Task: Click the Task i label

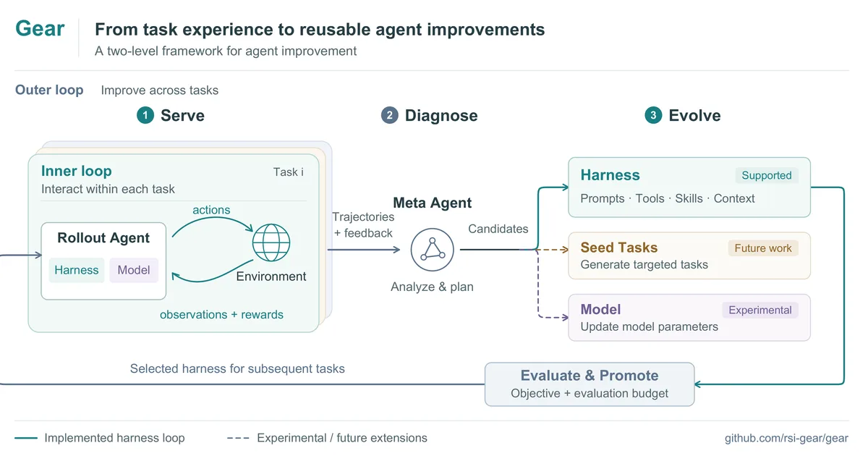Action: point(289,172)
